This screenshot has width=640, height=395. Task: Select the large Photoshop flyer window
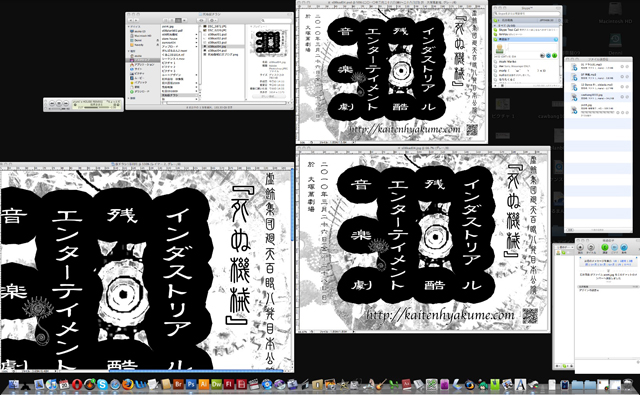(147, 267)
